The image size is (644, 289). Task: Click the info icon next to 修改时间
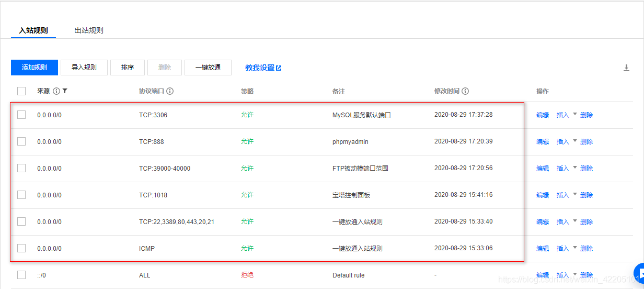click(x=465, y=91)
